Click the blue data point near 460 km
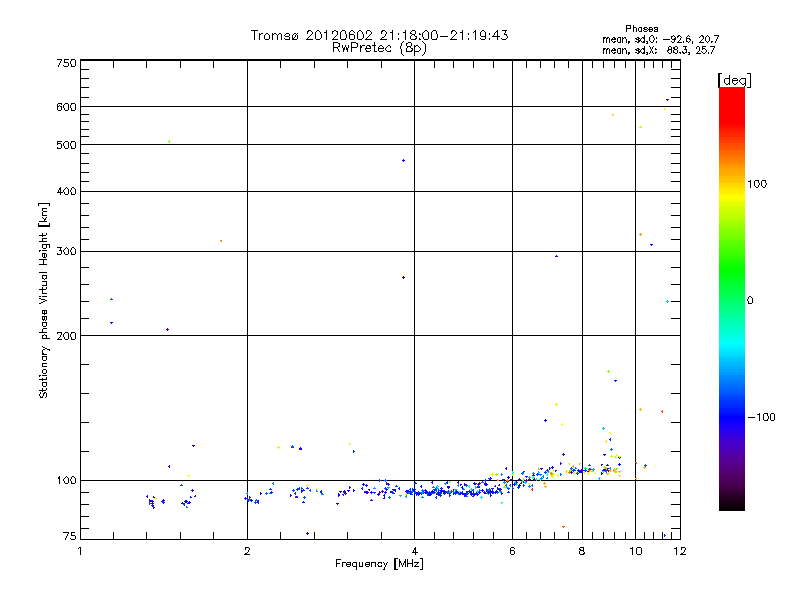The width and height of the screenshot is (800, 600). click(x=404, y=161)
